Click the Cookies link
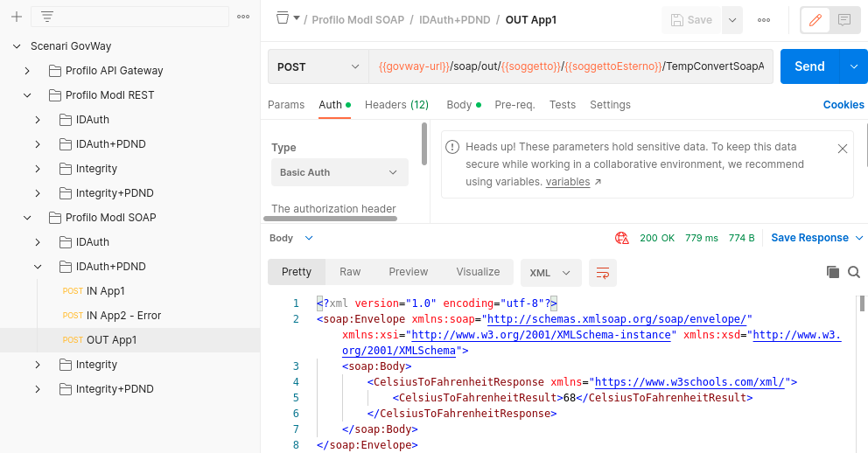The image size is (868, 453). [843, 105]
